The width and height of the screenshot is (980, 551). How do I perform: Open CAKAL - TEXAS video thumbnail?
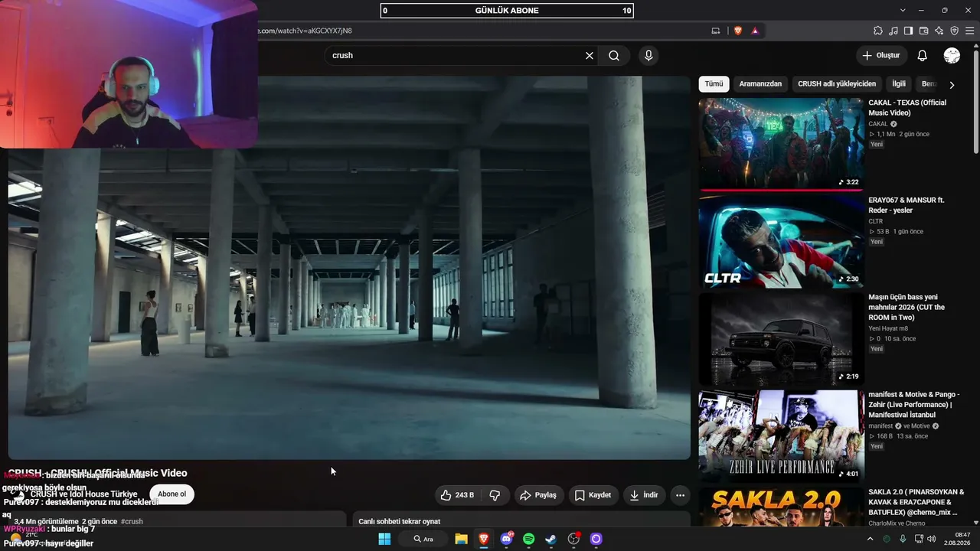point(781,144)
